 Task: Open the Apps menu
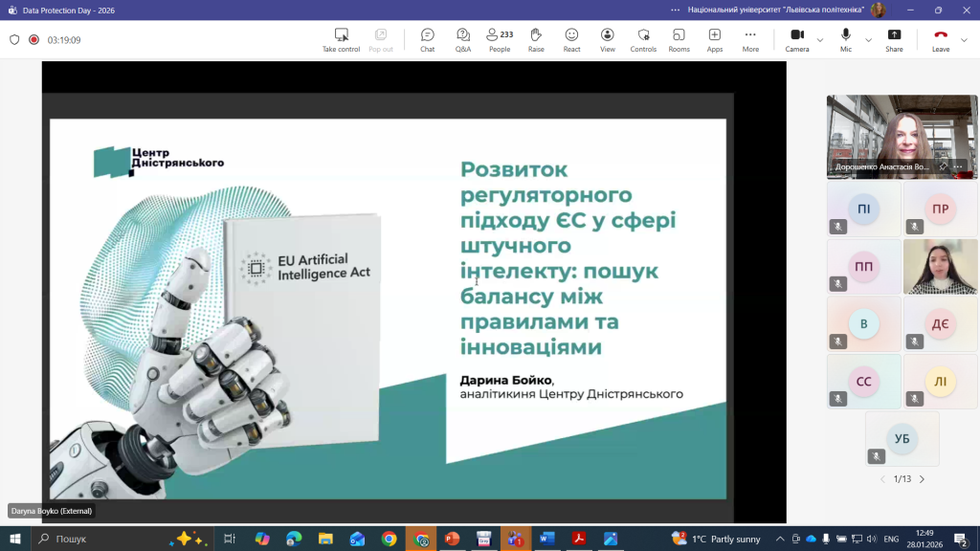point(715,39)
